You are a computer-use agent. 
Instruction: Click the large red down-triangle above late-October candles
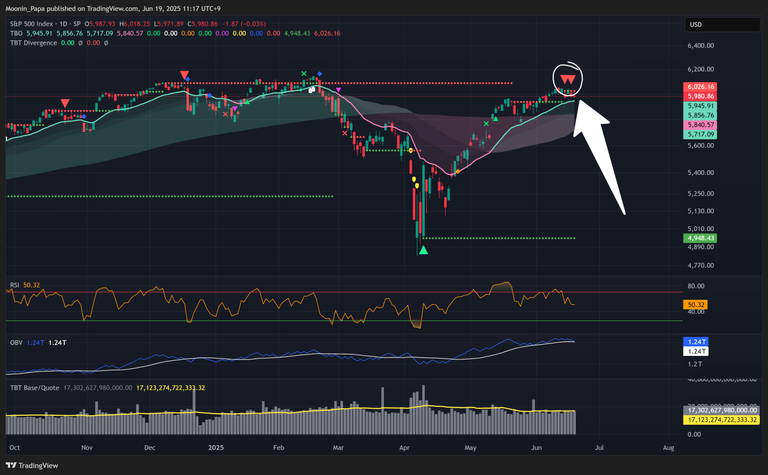pos(65,103)
